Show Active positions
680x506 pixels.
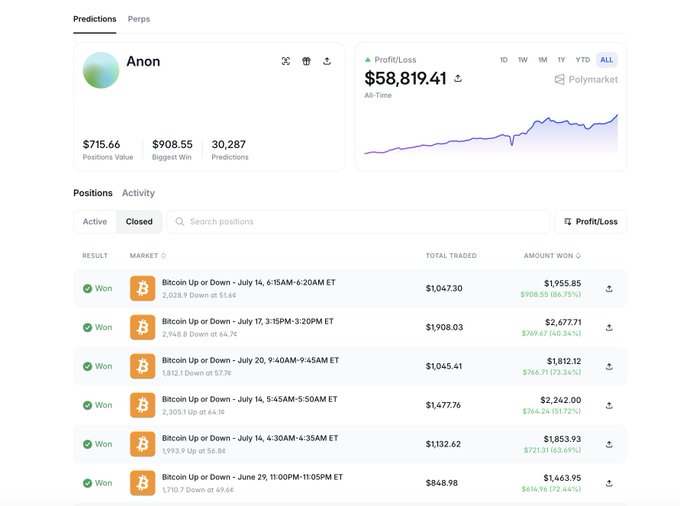[x=95, y=222]
